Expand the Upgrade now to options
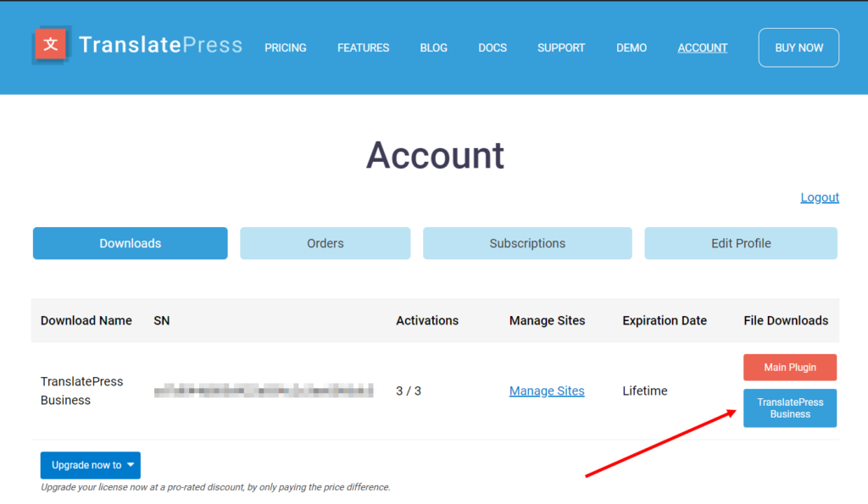Viewport: 868px width, 504px height. [x=85, y=465]
